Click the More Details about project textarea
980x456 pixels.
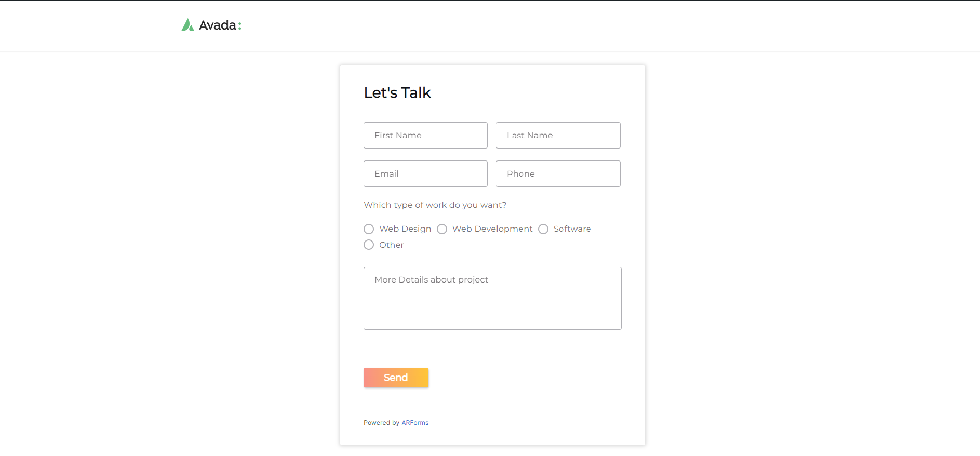pos(492,298)
